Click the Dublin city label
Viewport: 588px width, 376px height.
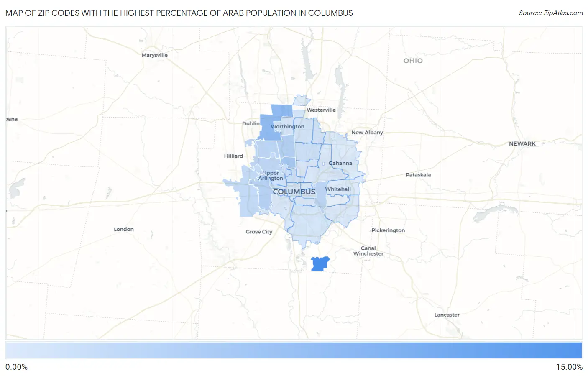[251, 123]
